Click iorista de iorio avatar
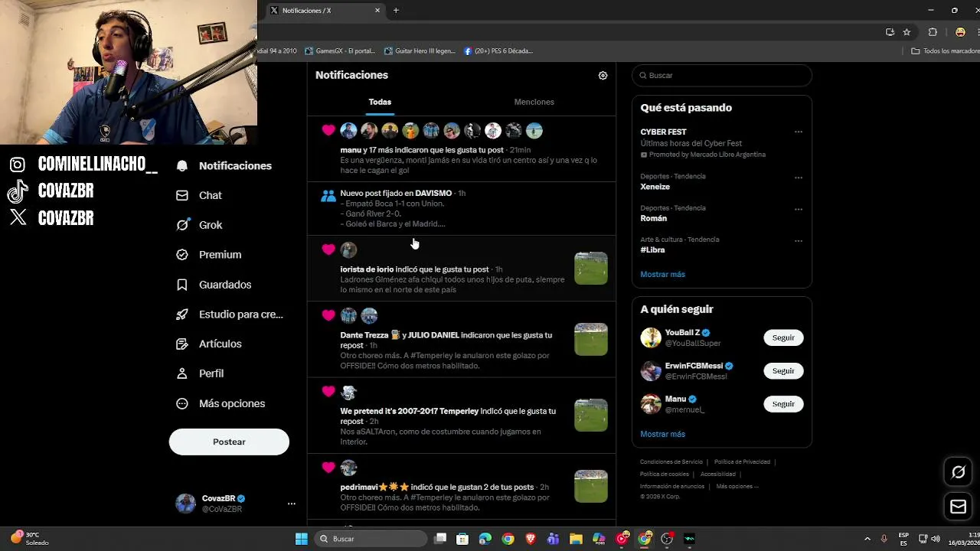The width and height of the screenshot is (980, 551). [x=348, y=249]
